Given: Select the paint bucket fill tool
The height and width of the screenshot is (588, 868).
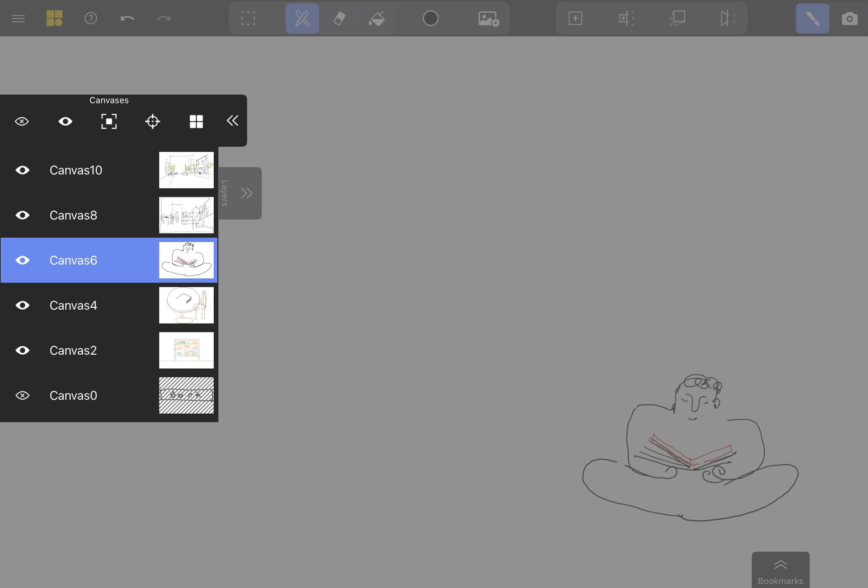Looking at the screenshot, I should pyautogui.click(x=377, y=18).
